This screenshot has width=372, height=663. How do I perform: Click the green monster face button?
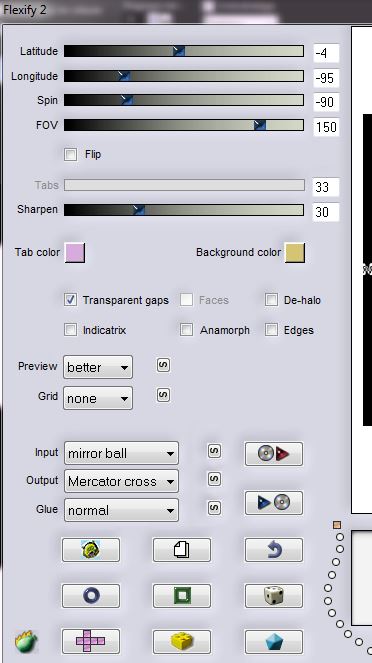pos(91,550)
